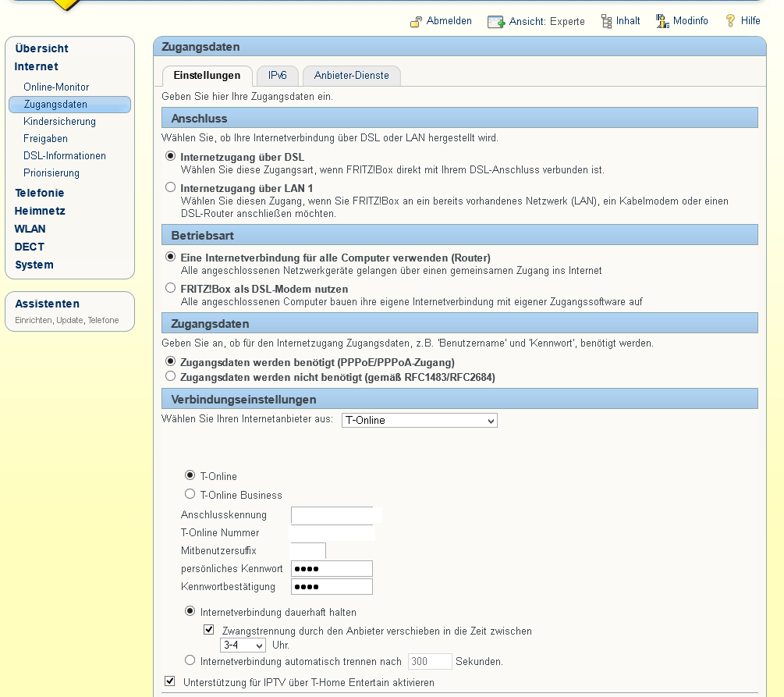Select Router mode radio button
The image size is (784, 697).
point(171,257)
